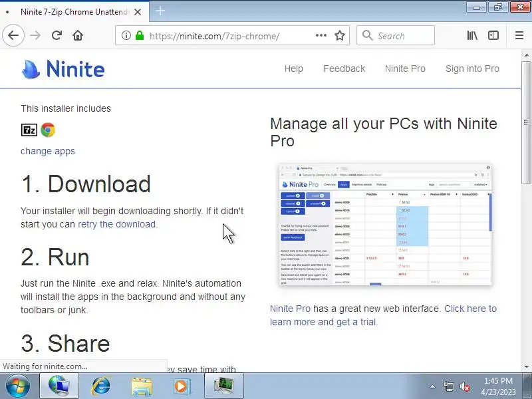
Task: Click the '3. Share' heading
Action: [65, 343]
